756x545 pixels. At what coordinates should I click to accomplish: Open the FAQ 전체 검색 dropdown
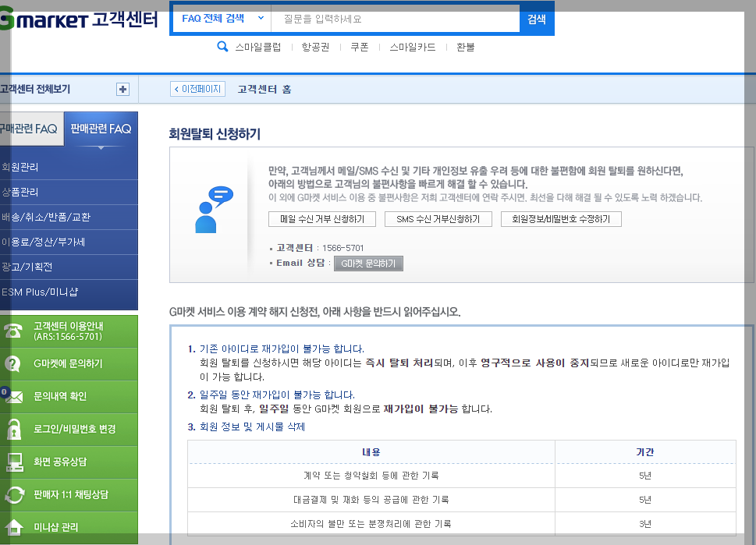[222, 19]
